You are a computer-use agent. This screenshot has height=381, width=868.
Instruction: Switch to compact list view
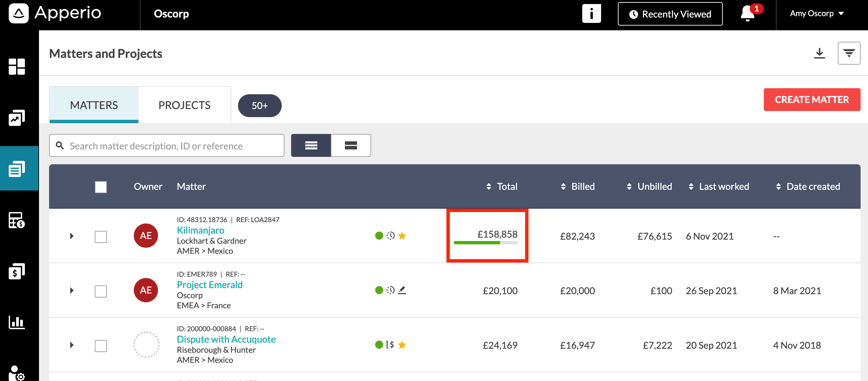point(311,145)
